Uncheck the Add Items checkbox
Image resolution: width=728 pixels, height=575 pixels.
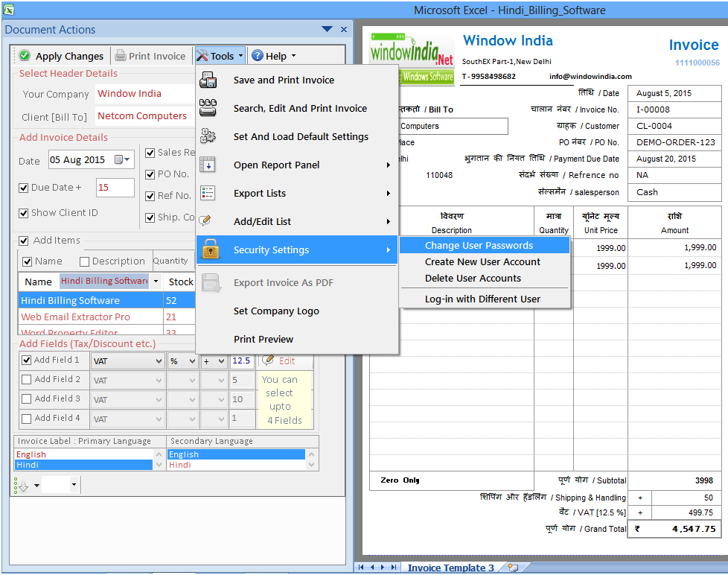pyautogui.click(x=23, y=241)
